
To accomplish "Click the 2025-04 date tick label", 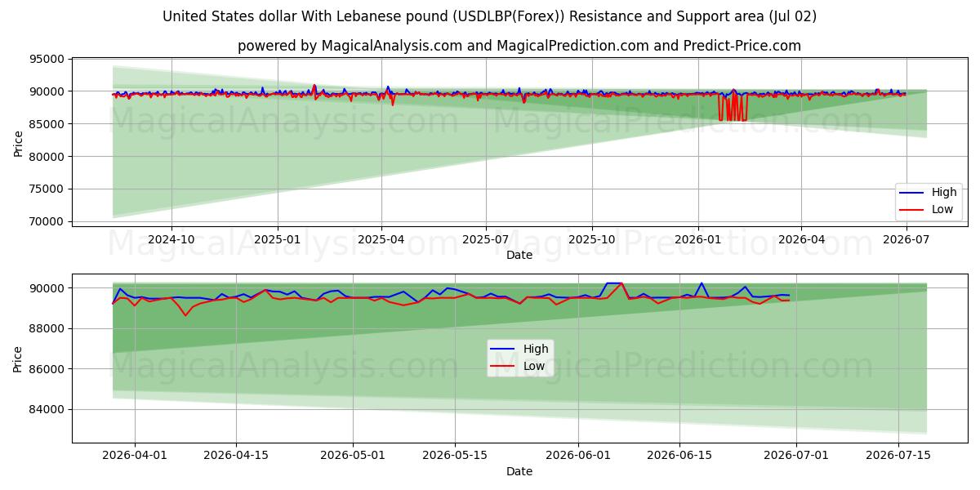I will pos(381,238).
